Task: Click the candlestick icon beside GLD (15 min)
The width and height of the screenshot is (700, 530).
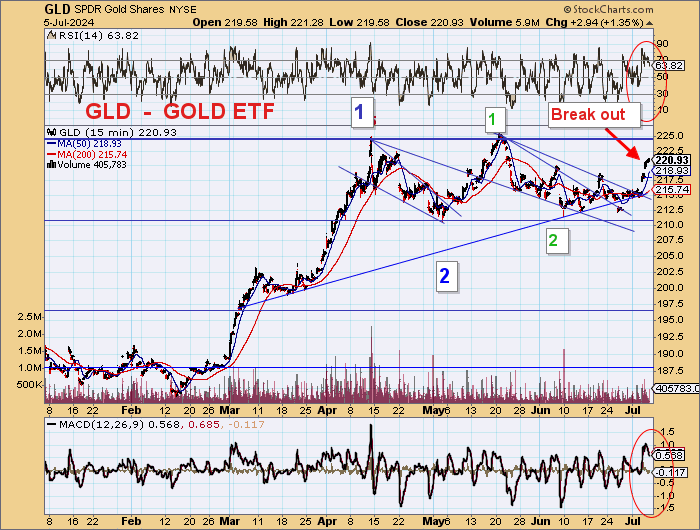Action: (52, 132)
